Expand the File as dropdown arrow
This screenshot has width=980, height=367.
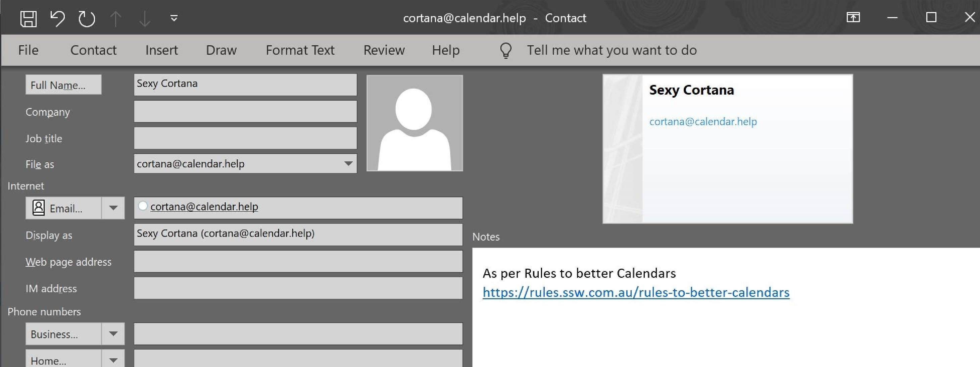pos(348,163)
